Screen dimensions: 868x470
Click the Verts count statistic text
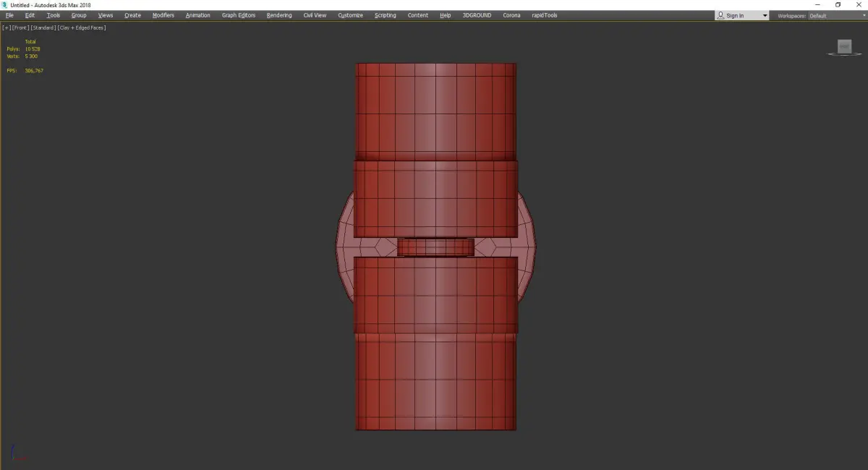(22, 56)
